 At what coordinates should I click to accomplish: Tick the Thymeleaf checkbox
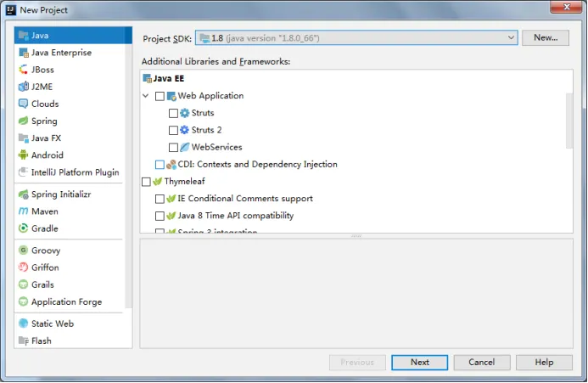click(147, 182)
